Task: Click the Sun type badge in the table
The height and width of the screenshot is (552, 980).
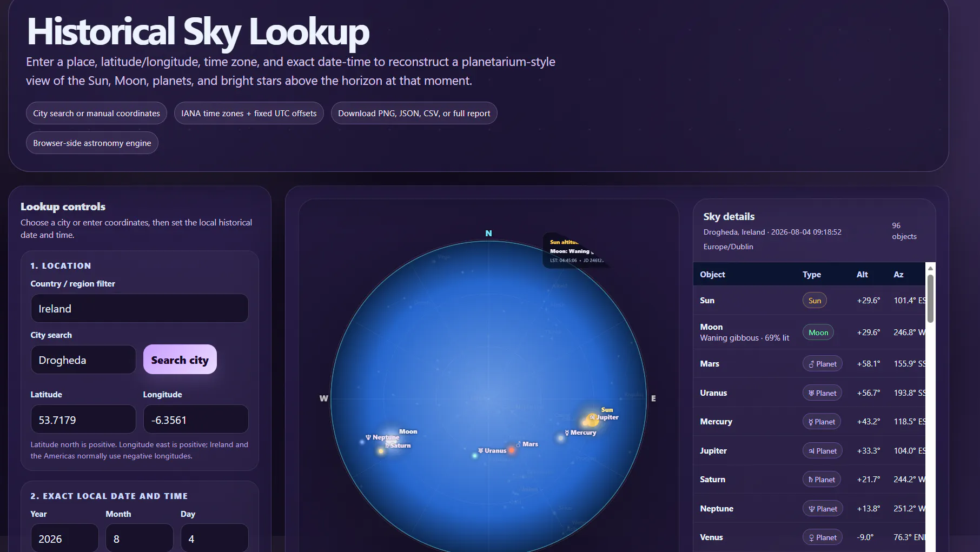Action: (815, 301)
